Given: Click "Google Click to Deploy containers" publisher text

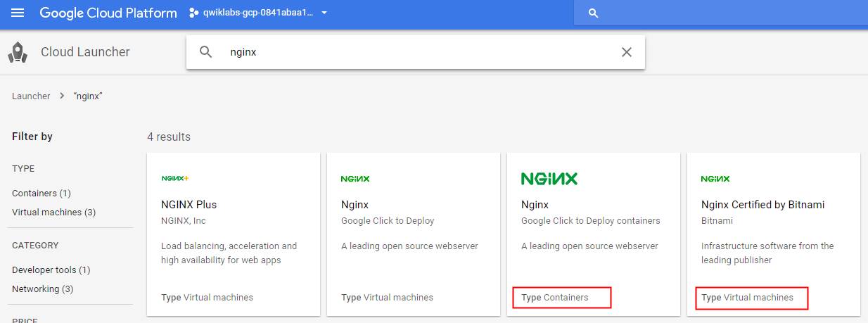Looking at the screenshot, I should click(591, 221).
